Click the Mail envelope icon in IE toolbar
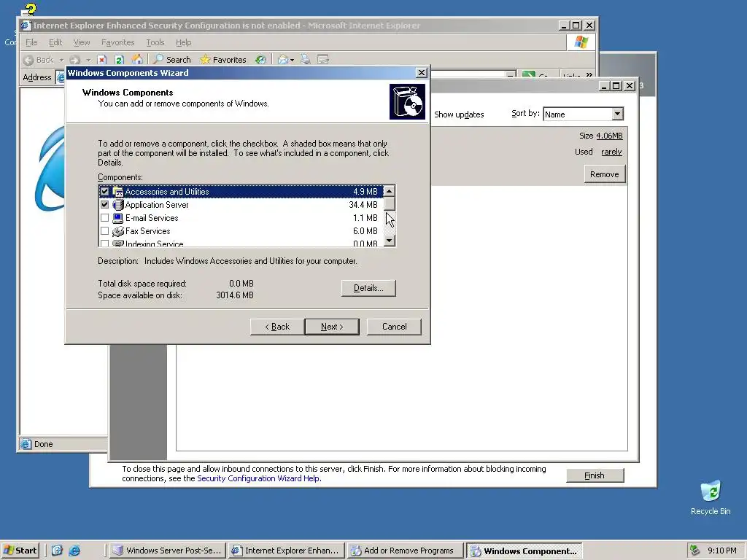This screenshot has width=747, height=560. pos(283,60)
